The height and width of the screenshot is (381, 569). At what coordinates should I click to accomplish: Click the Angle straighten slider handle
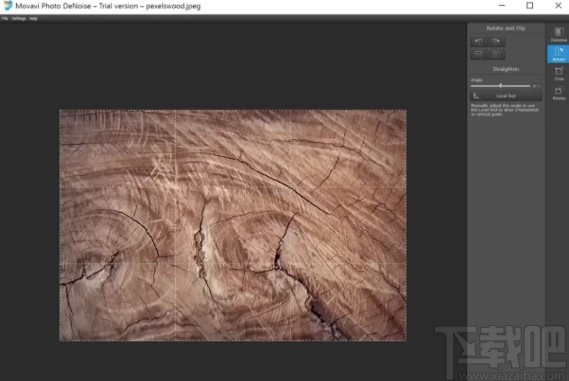coord(501,86)
